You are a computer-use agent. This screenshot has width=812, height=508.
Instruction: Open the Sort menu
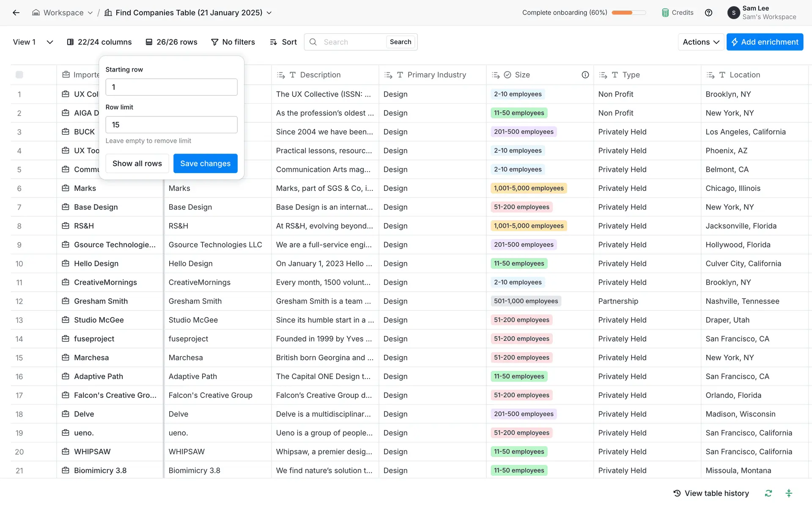pos(283,42)
